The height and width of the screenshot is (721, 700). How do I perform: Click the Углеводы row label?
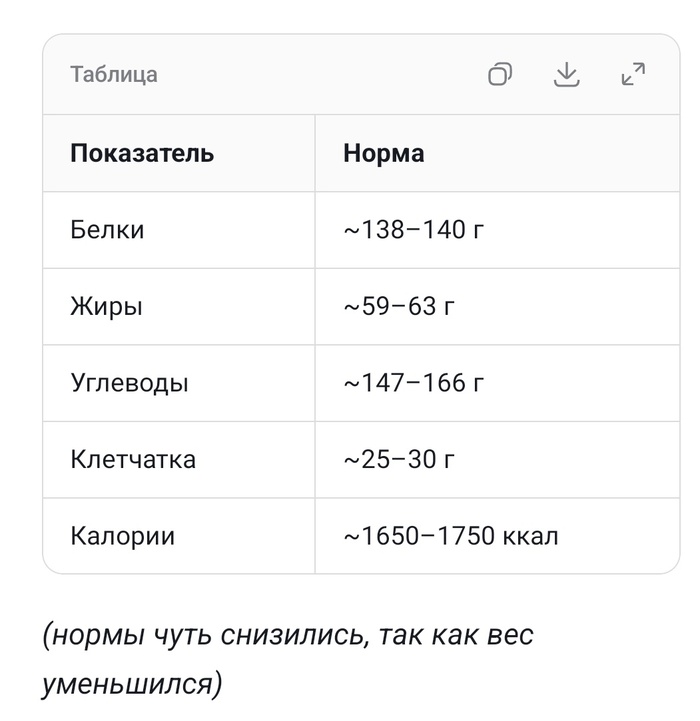coord(129,383)
